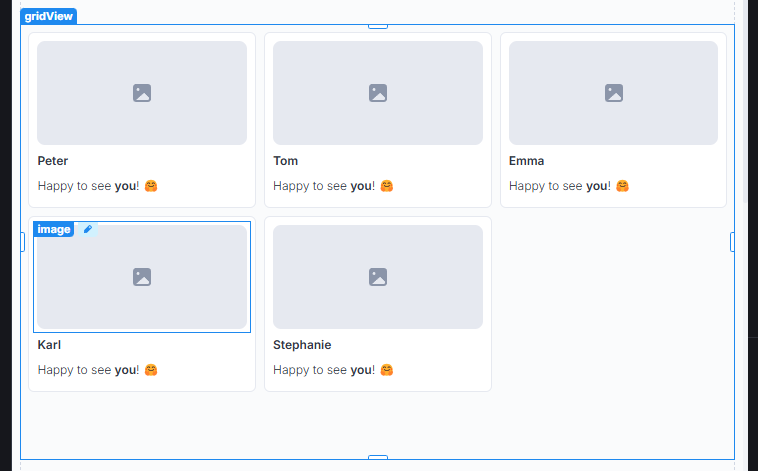The width and height of the screenshot is (758, 471).
Task: Click the hugging emoji in Peter's card
Action: 151,186
